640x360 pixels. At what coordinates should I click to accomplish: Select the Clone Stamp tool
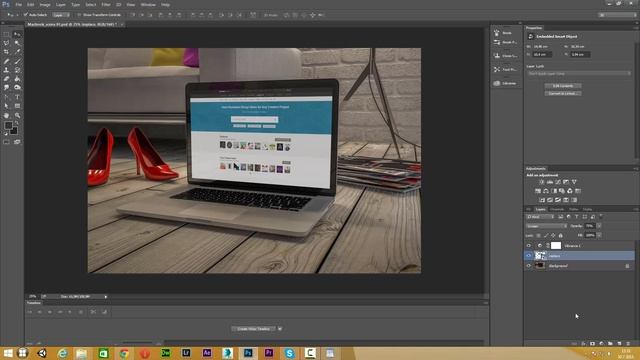(7, 70)
